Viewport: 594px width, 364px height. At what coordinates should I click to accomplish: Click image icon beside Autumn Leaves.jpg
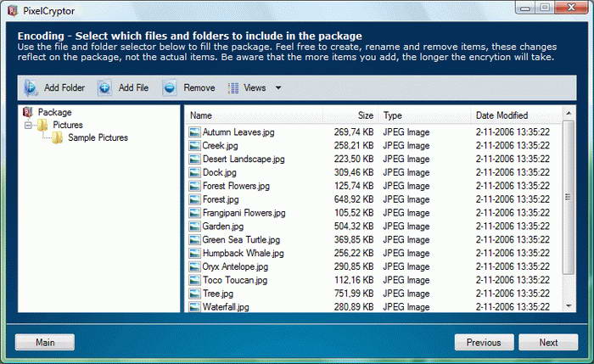(194, 132)
